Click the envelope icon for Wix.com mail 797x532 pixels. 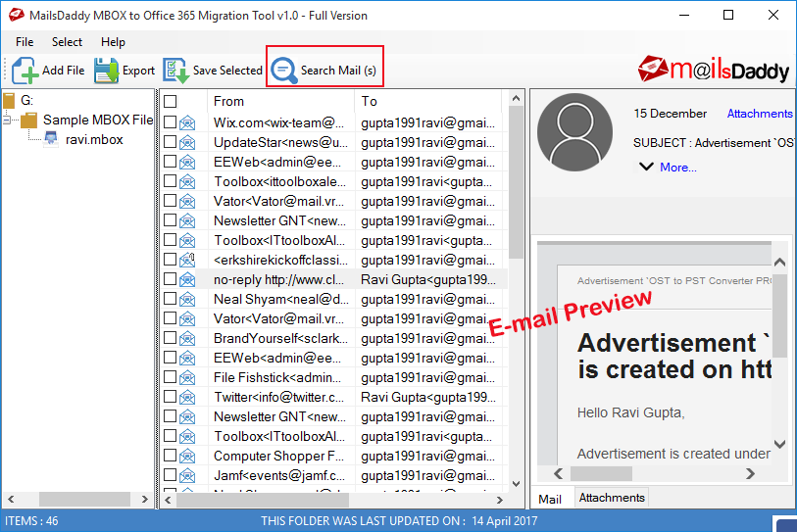[187, 123]
